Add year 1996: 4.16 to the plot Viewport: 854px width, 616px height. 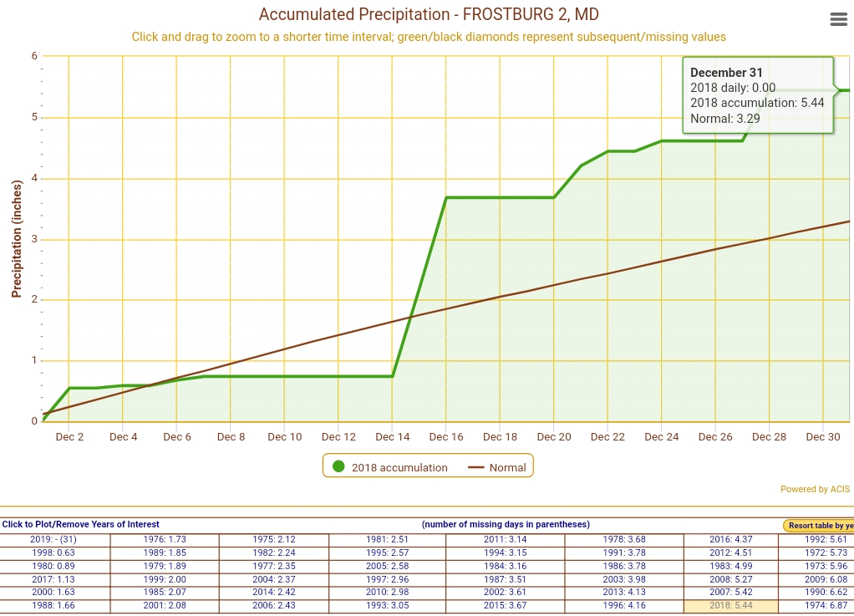(x=623, y=605)
